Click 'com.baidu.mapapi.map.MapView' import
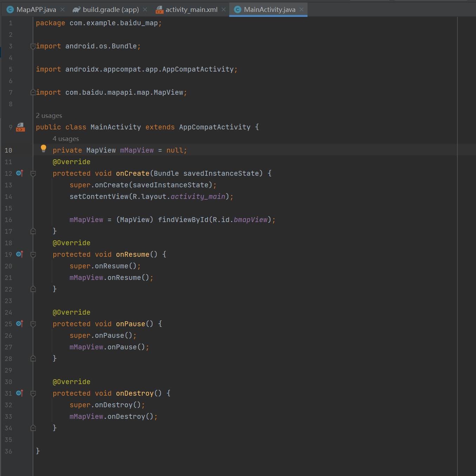This screenshot has height=476, width=476. pos(124,92)
